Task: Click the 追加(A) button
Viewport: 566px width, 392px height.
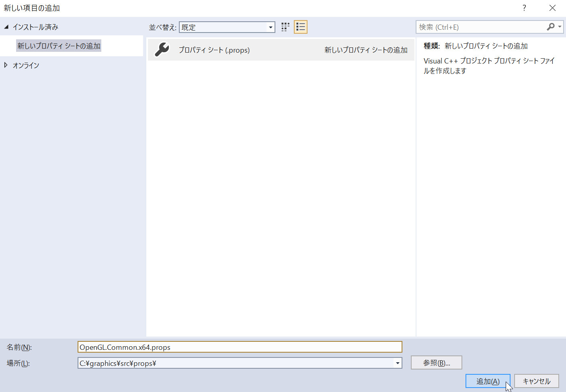Action: click(488, 381)
